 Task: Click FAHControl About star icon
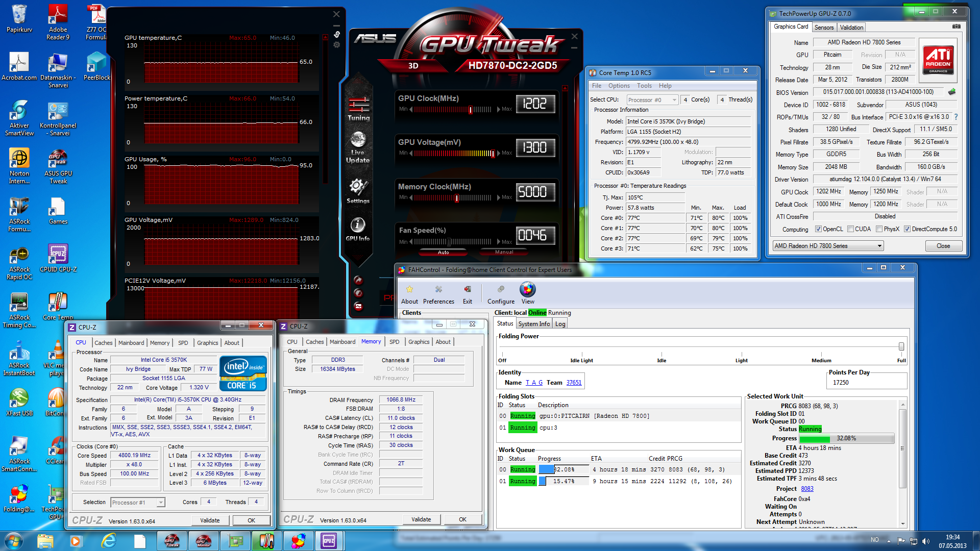(409, 289)
